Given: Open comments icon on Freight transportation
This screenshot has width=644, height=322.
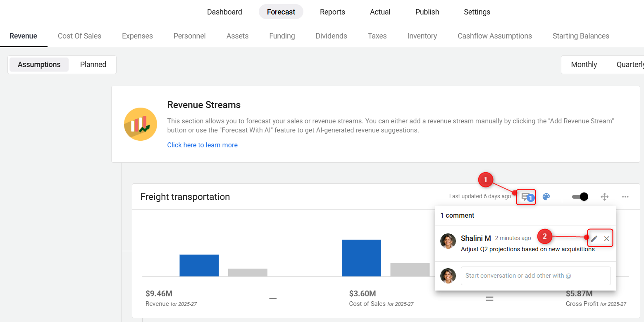Looking at the screenshot, I should click(526, 197).
